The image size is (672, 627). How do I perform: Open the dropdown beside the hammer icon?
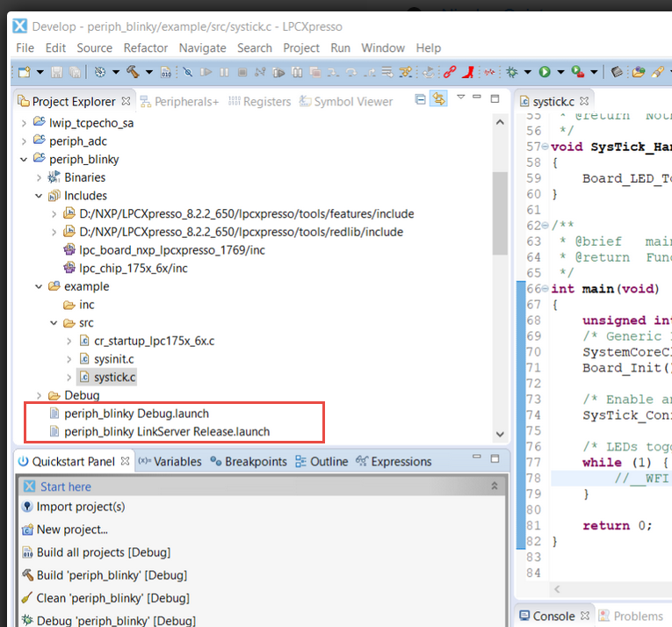coord(149,72)
